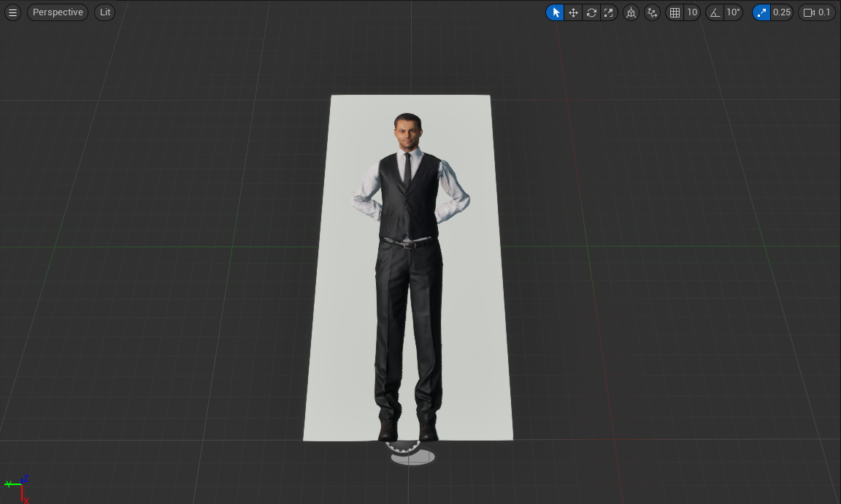Select the Rotate tool
841x504 pixels.
tap(591, 12)
